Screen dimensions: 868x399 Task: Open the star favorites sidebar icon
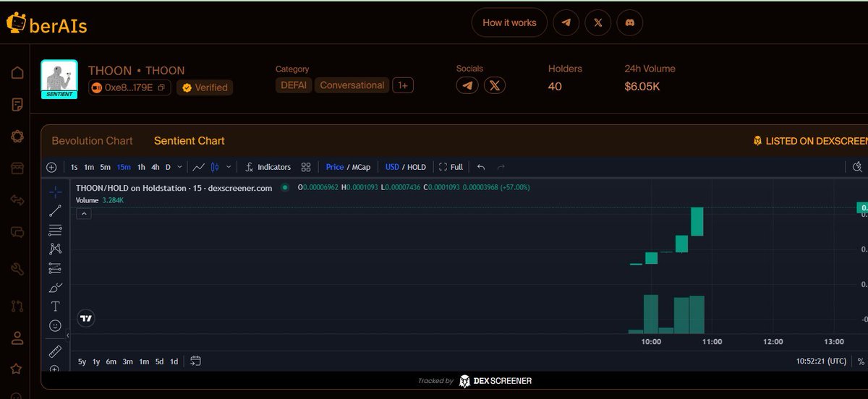(16, 369)
